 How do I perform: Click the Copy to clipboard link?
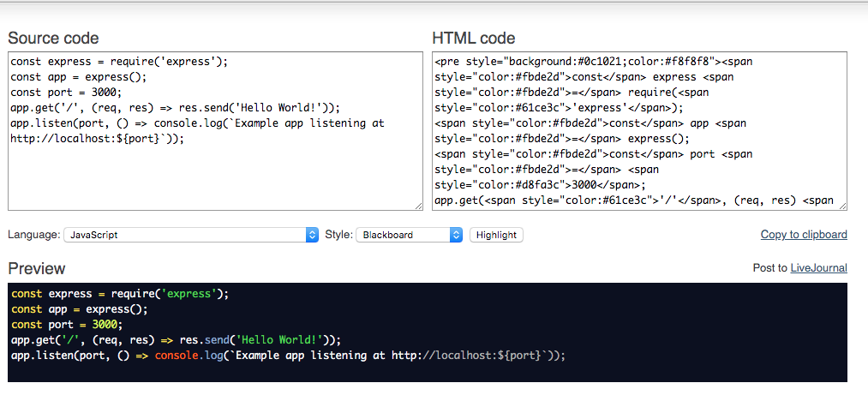(x=804, y=234)
